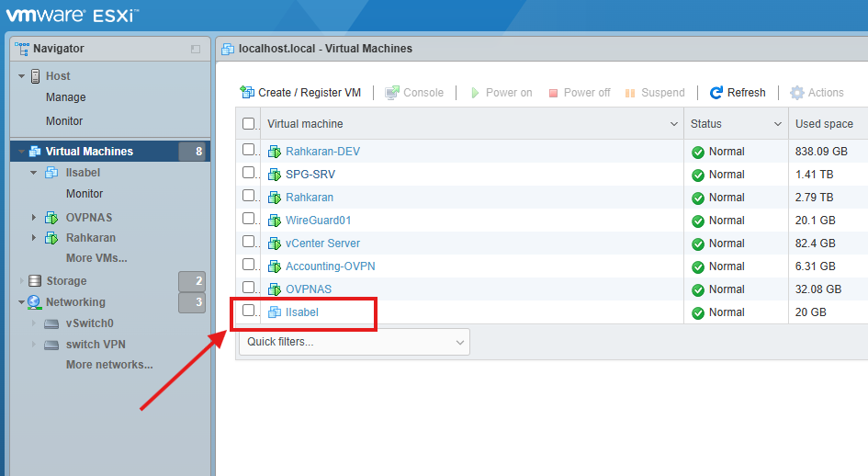Click the Ilsabel VM icon in Navigator
868x476 pixels.
(x=51, y=173)
